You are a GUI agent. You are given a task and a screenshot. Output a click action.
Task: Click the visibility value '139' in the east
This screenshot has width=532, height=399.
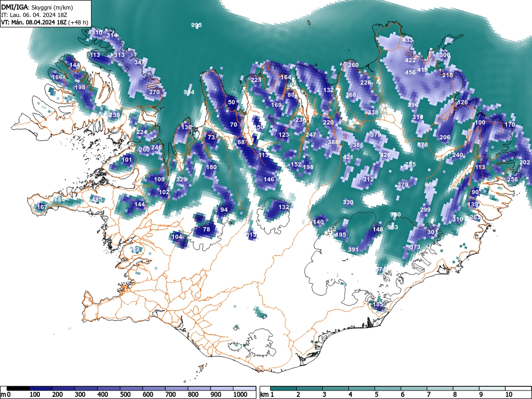click(x=473, y=205)
